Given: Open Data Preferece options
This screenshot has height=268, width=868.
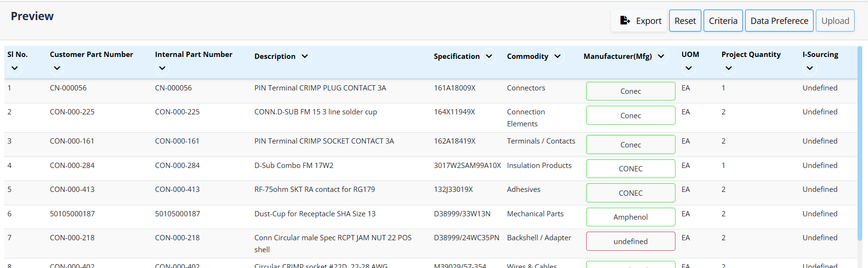Looking at the screenshot, I should tap(779, 21).
